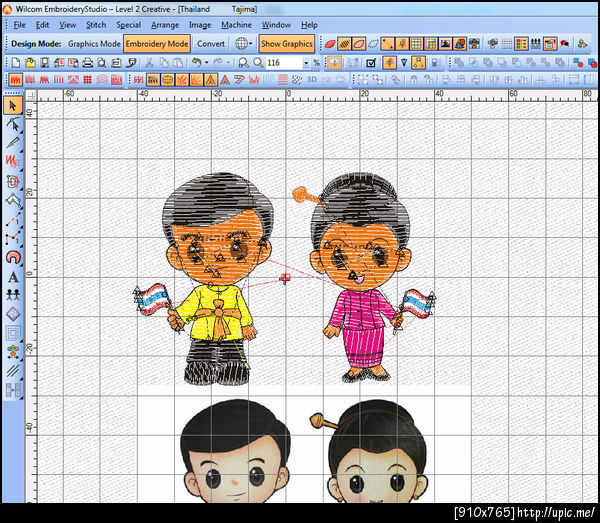This screenshot has width=600, height=523.
Task: Select the red grid fill stitch type
Action: pos(88,80)
